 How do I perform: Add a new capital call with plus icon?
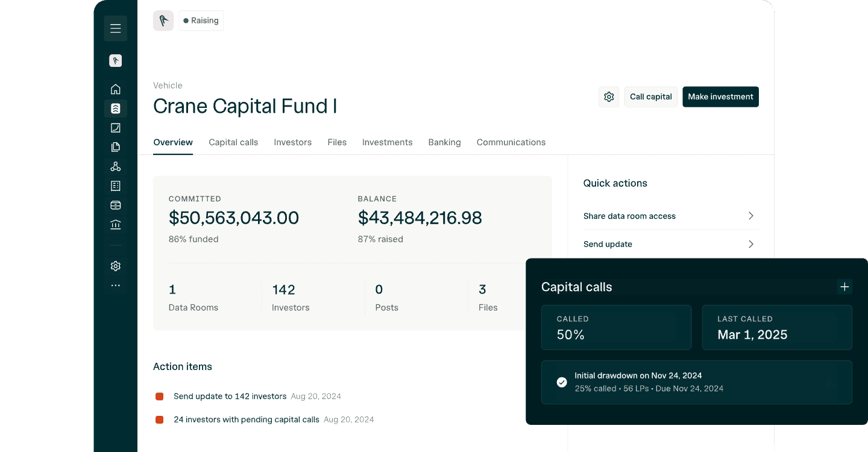844,287
